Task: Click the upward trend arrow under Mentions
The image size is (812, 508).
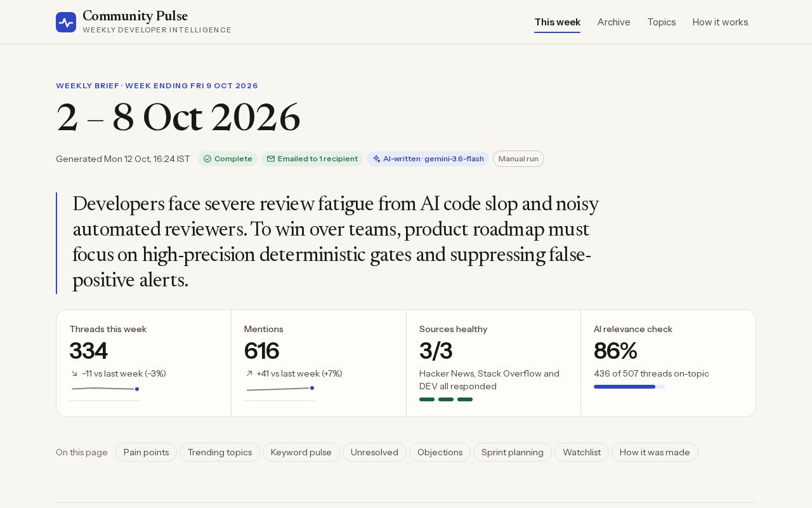Action: [x=249, y=373]
